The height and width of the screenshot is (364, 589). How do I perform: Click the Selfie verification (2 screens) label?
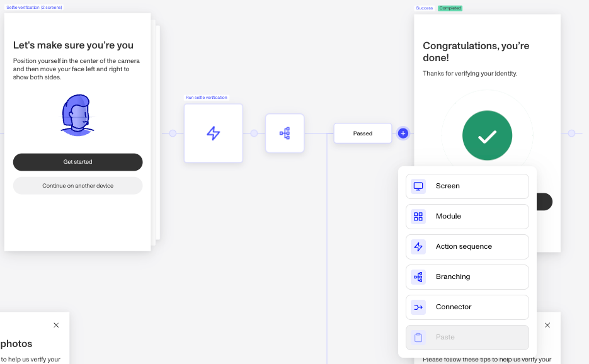(34, 7)
